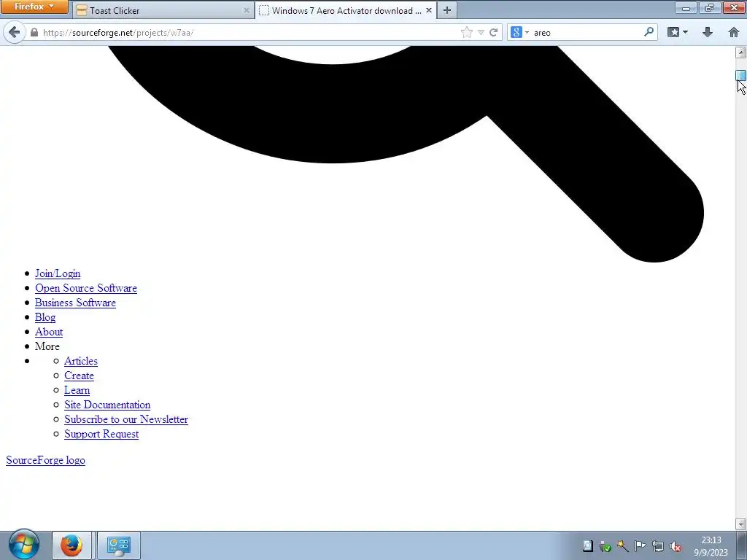The width and height of the screenshot is (747, 560).
Task: Click the page scrollbar up arrow
Action: pos(741,52)
